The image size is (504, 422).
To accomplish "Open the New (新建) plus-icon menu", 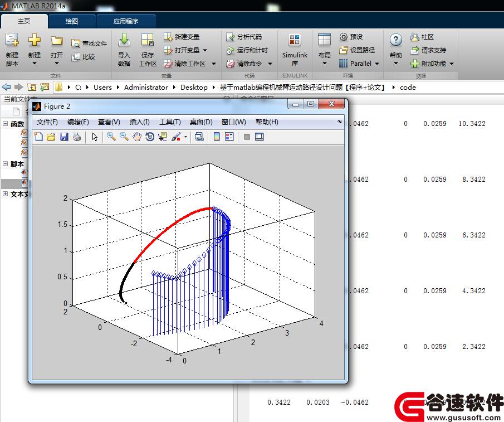I will (x=35, y=41).
